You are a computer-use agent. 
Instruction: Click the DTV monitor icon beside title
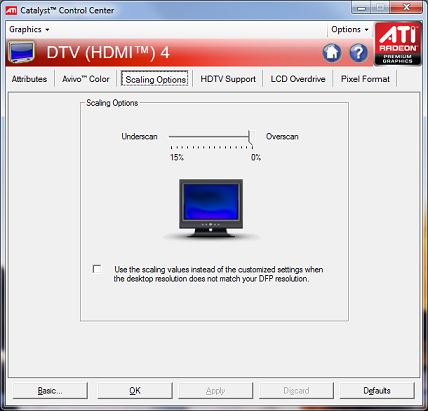tap(22, 52)
